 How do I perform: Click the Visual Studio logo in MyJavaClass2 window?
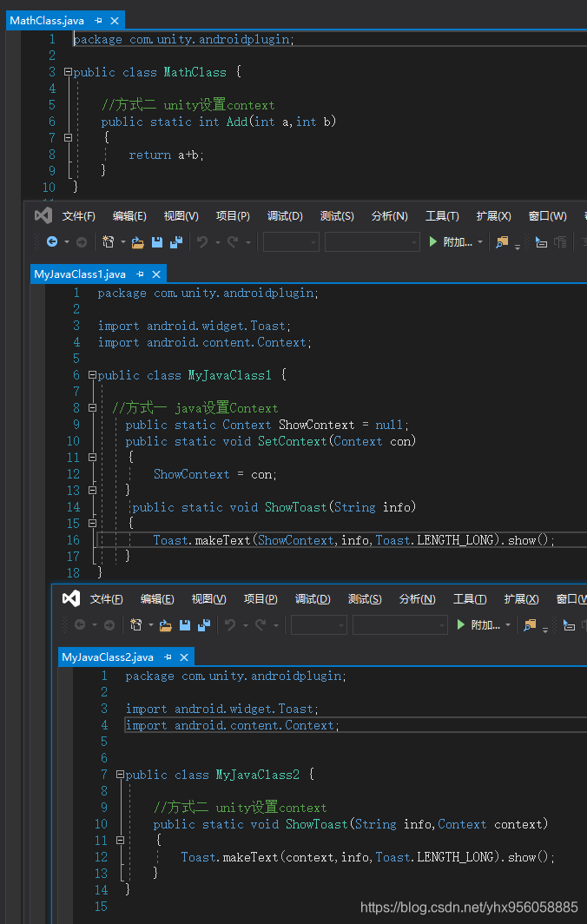coord(70,598)
